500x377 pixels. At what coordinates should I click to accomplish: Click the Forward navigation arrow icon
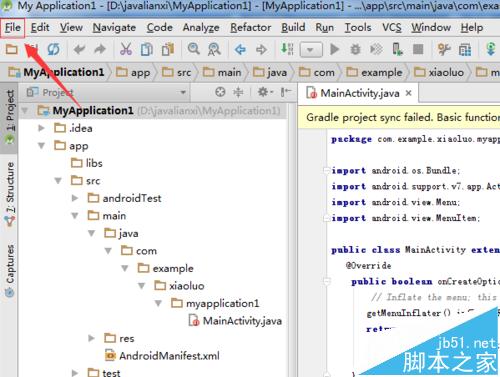pos(261,50)
